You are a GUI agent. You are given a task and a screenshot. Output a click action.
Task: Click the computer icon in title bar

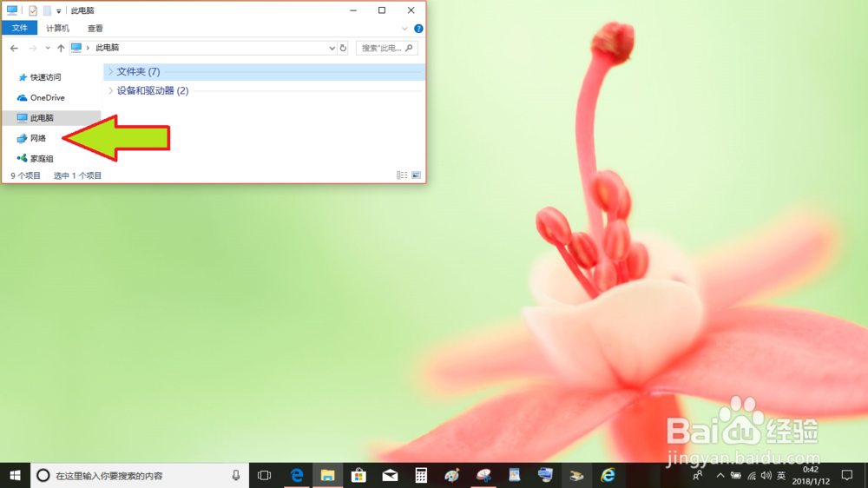[x=11, y=10]
